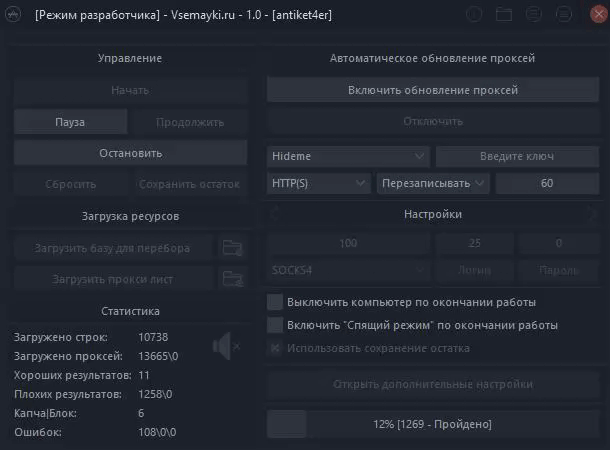This screenshot has height=450, width=610.
Task: Click the Хороших результатов value 11
Action: [144, 375]
